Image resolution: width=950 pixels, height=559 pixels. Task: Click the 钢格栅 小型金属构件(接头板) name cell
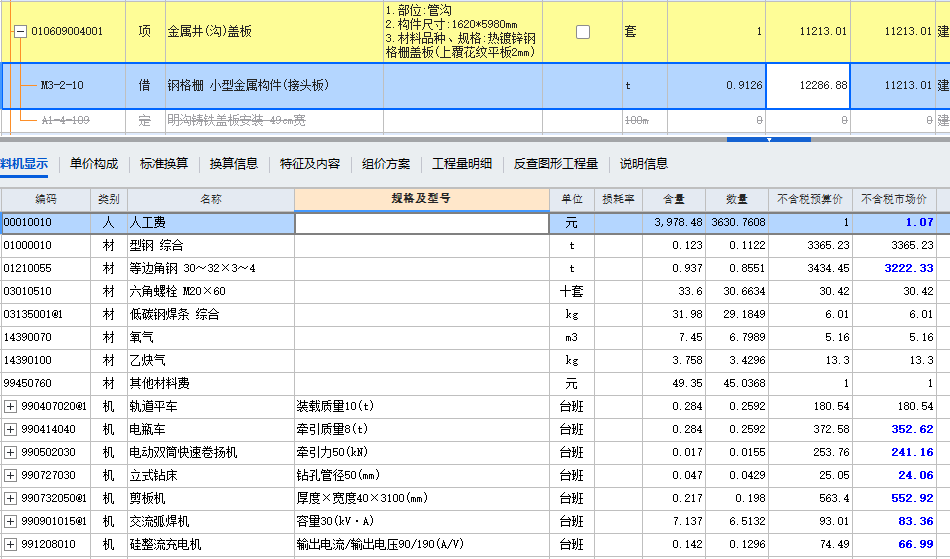coord(275,85)
